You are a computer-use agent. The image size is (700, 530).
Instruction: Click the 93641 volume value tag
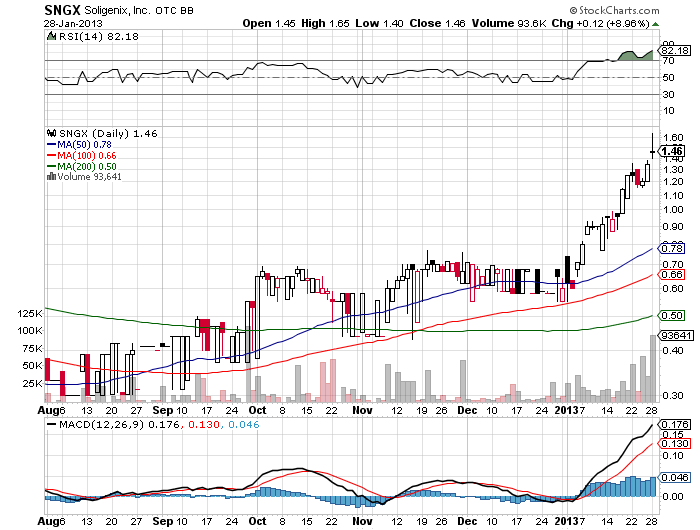coord(674,335)
